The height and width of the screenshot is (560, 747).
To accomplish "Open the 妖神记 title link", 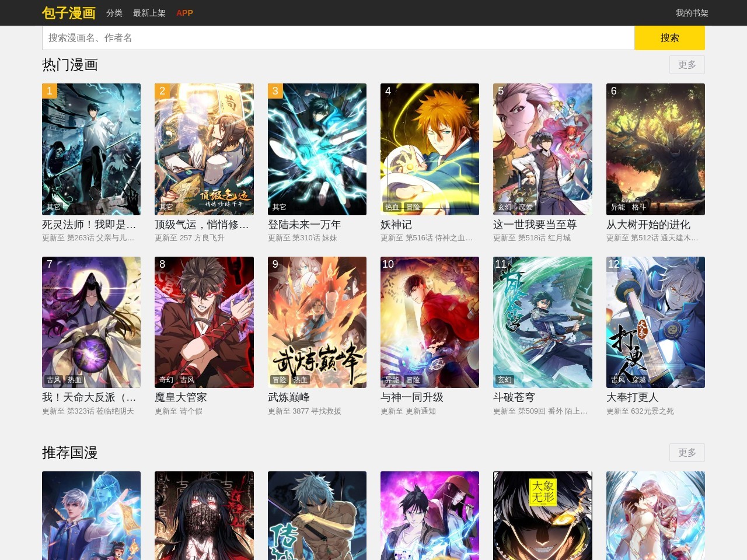I will [396, 225].
